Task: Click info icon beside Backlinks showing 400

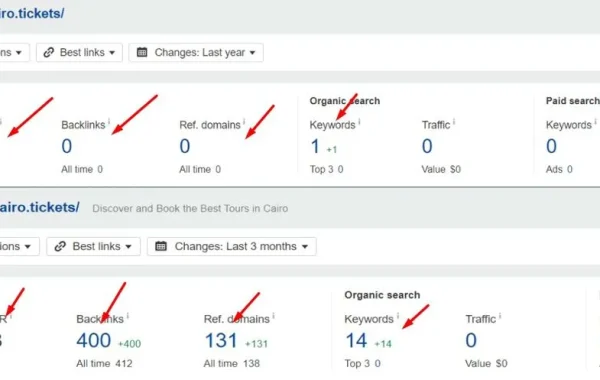Action: 127,316
